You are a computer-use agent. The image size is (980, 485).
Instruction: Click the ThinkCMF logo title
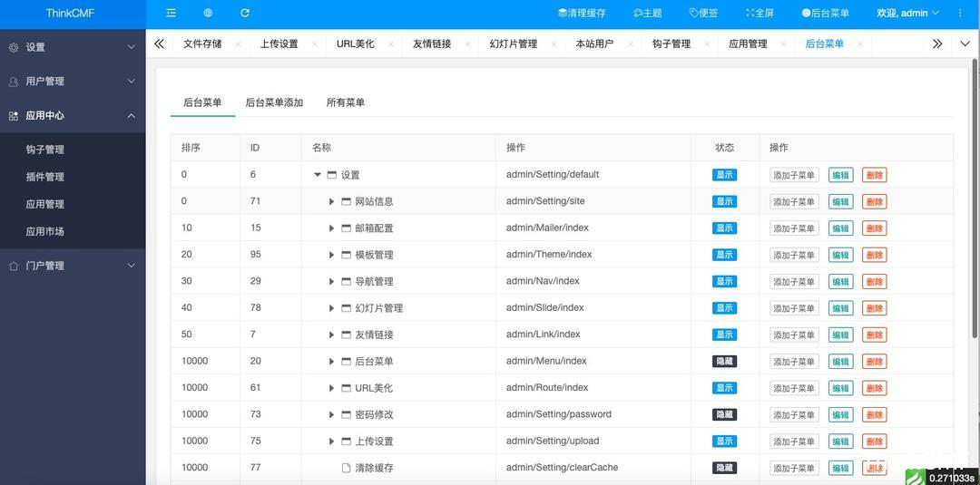click(70, 13)
